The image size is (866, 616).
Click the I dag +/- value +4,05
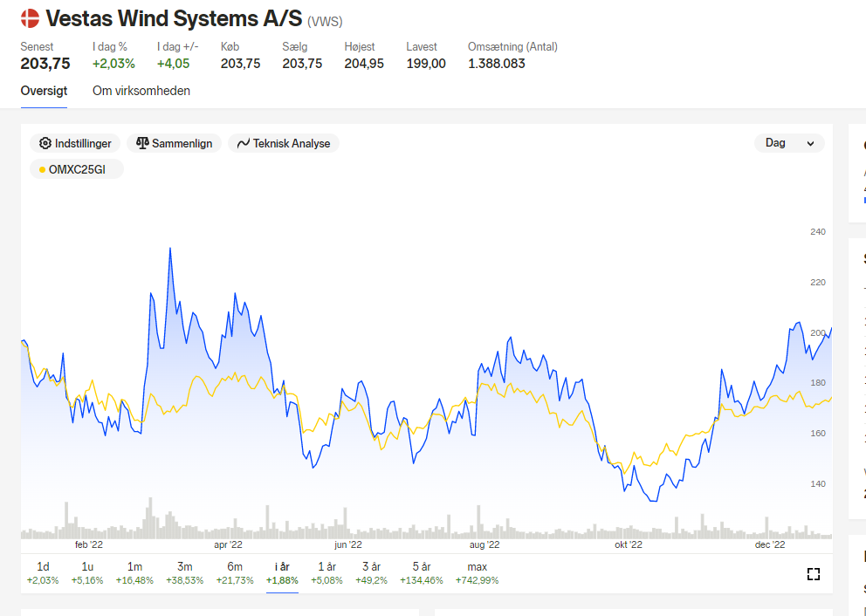(174, 64)
